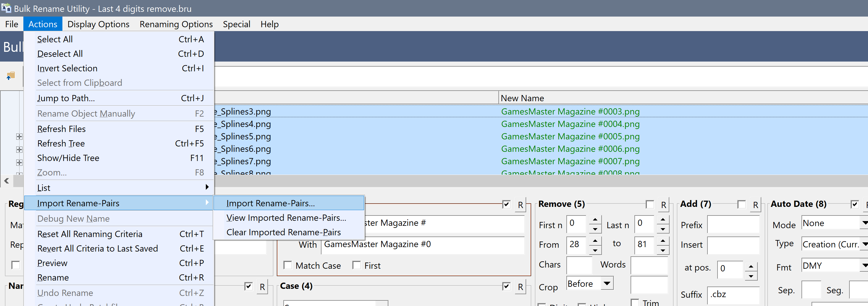This screenshot has width=868, height=306.
Task: Toggle the Auto Date (8) enable checkbox
Action: (854, 204)
